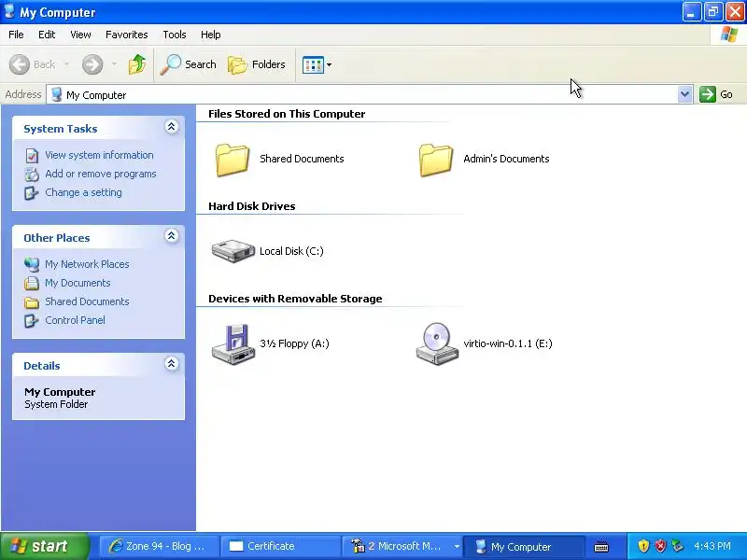The height and width of the screenshot is (560, 747).
Task: Click the Add or remove programs link
Action: click(x=101, y=174)
